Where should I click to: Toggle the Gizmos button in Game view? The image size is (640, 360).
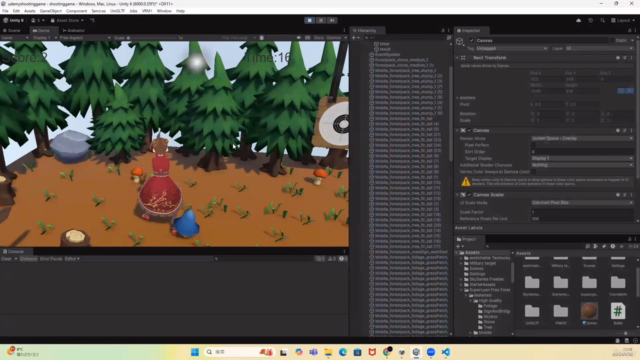(x=333, y=38)
